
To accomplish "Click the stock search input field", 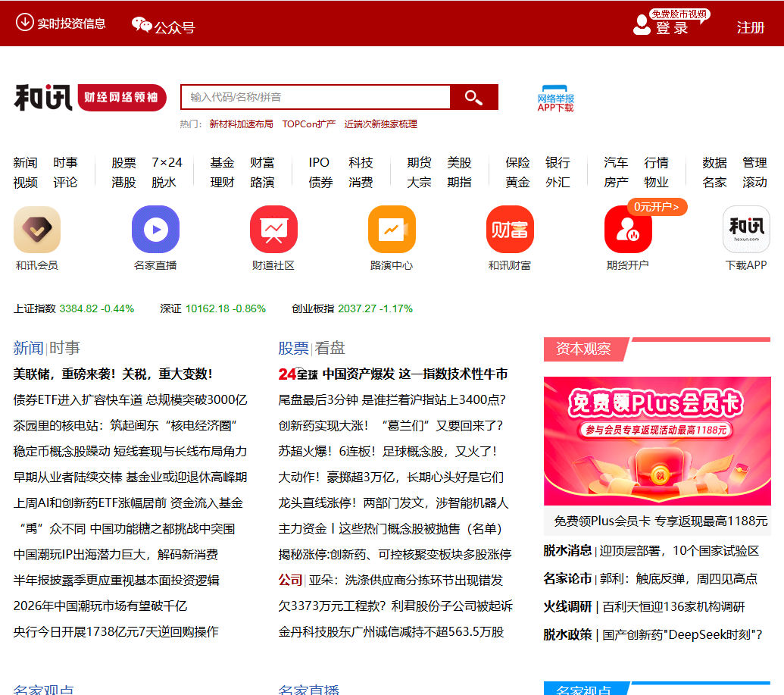I will tap(314, 98).
